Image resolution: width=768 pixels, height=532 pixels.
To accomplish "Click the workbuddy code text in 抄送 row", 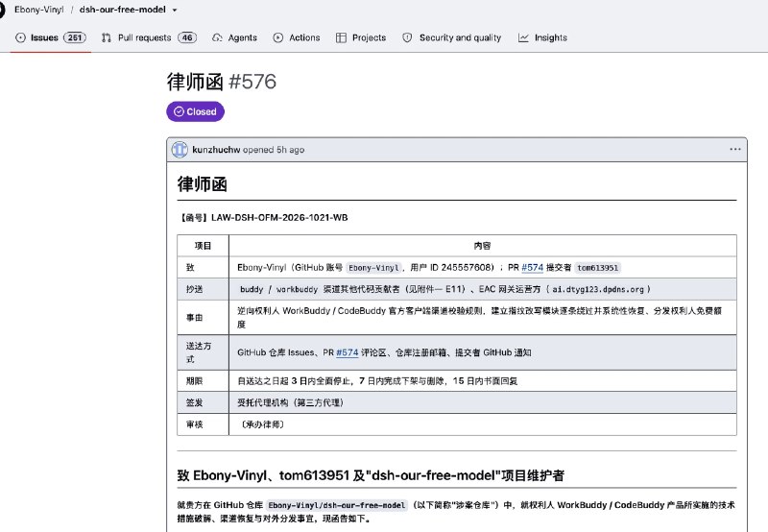I will (297, 289).
